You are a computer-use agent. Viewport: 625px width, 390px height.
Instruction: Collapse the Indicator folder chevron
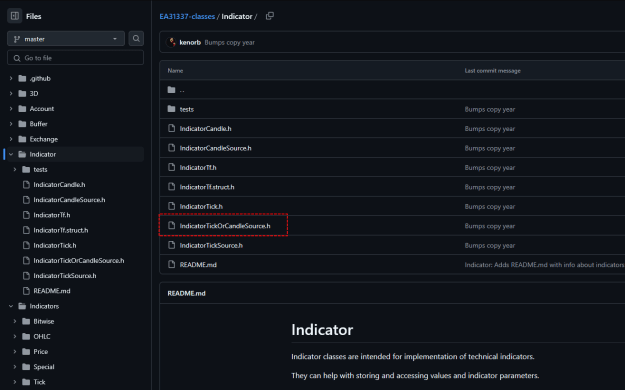click(x=11, y=154)
